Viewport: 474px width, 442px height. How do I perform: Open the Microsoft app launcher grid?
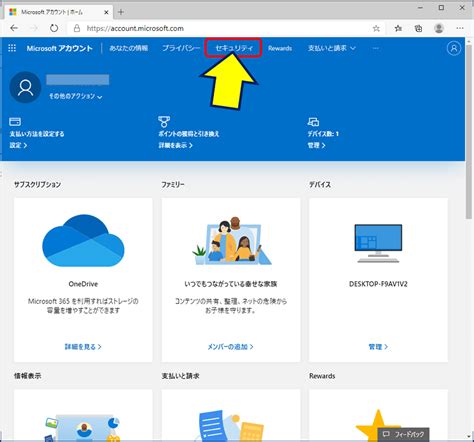click(12, 48)
